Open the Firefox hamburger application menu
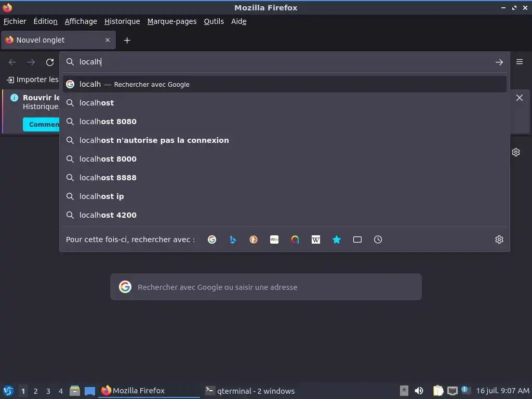Viewport: 532px width, 399px height. pyautogui.click(x=520, y=62)
